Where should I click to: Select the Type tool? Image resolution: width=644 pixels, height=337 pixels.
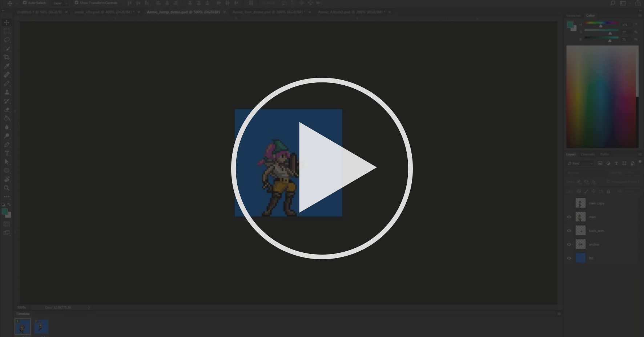point(7,153)
